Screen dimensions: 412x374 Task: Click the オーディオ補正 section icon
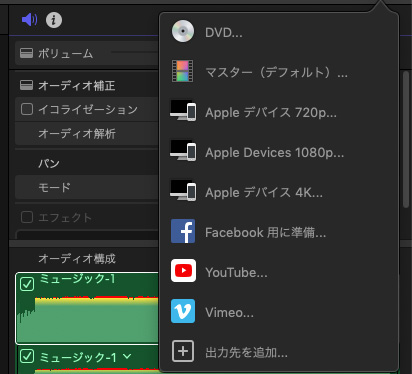click(26, 85)
